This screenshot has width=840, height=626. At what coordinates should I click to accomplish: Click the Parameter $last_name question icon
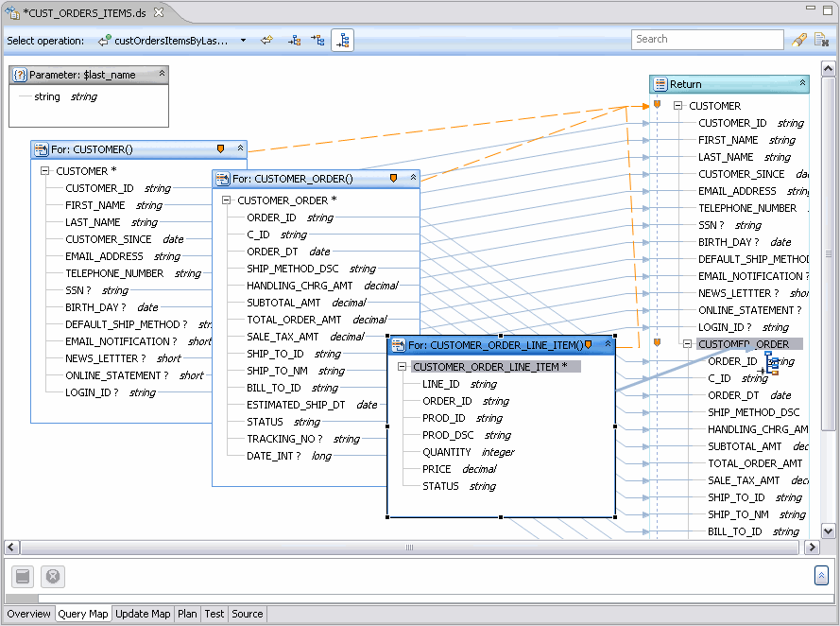(x=20, y=75)
